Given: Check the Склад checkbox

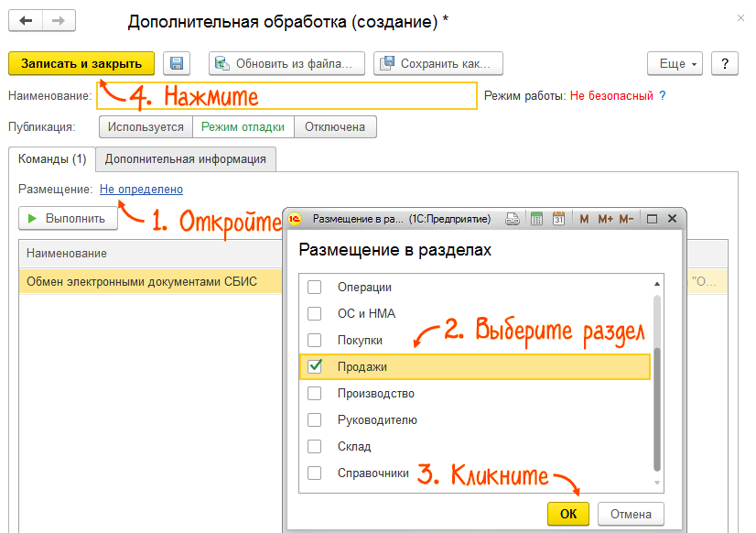Looking at the screenshot, I should coord(315,446).
